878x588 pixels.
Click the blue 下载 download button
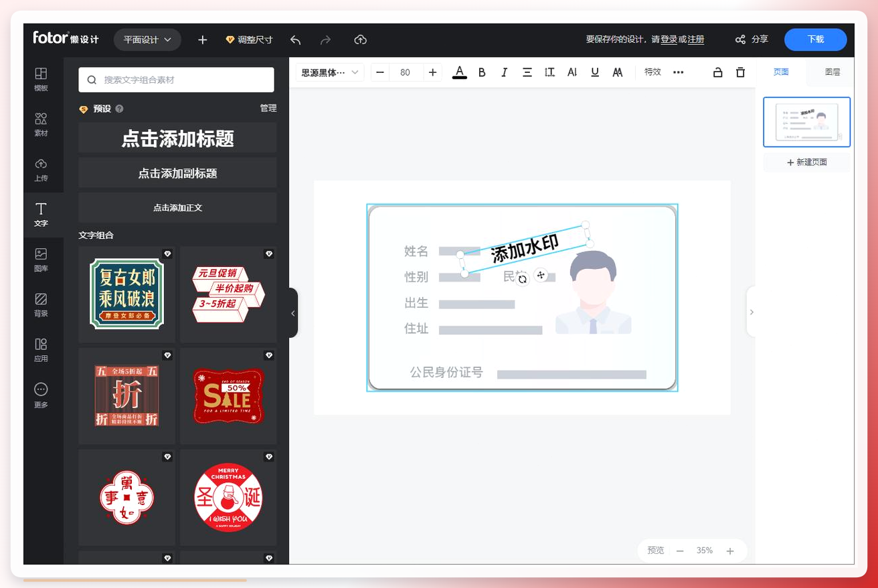coord(816,39)
